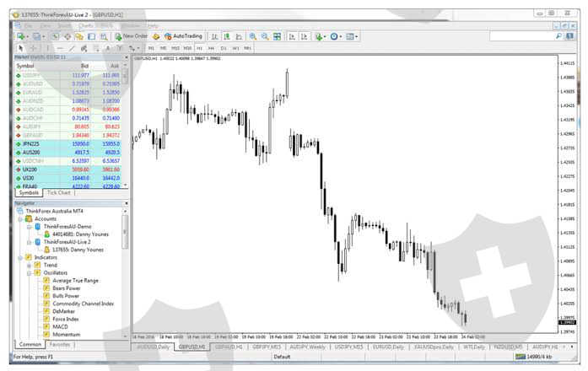588x371 pixels.
Task: Open the Strategy Tester toolbar icon
Action: (x=104, y=36)
